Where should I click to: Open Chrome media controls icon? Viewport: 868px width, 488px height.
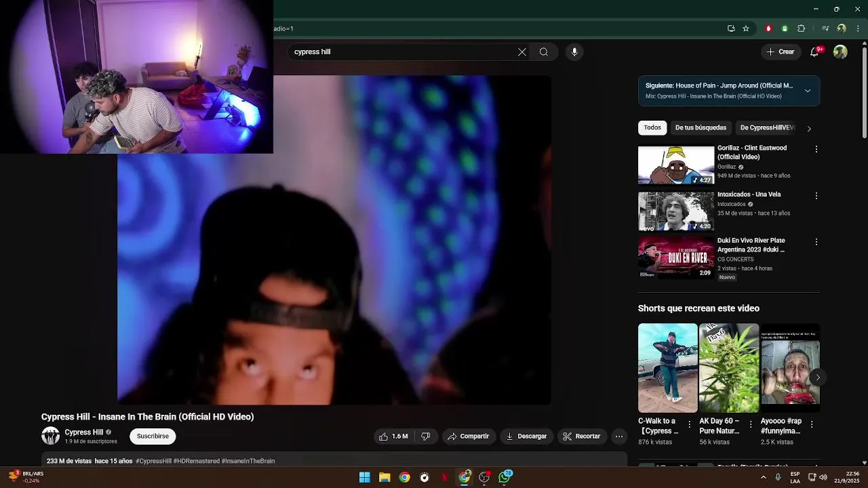tap(825, 28)
